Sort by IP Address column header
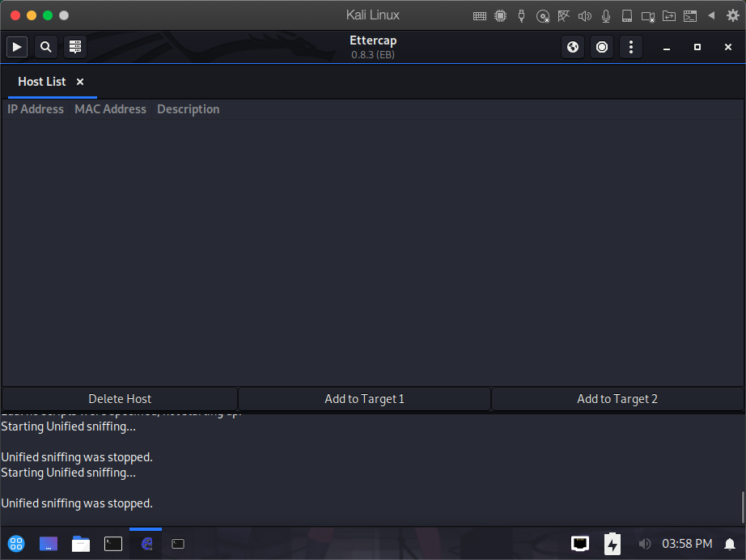 coord(36,109)
